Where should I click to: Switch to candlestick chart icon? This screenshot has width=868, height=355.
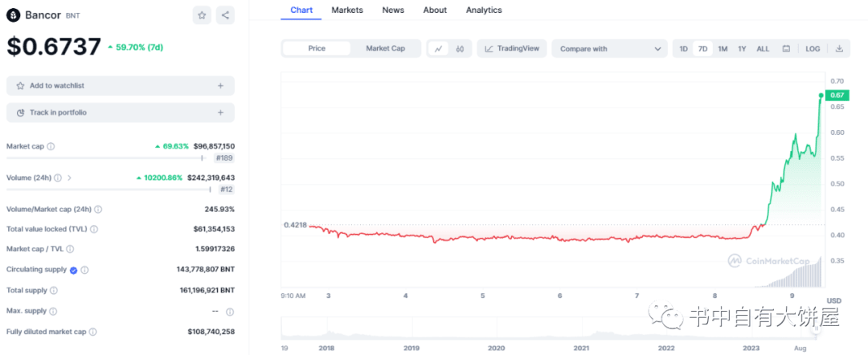pos(460,48)
